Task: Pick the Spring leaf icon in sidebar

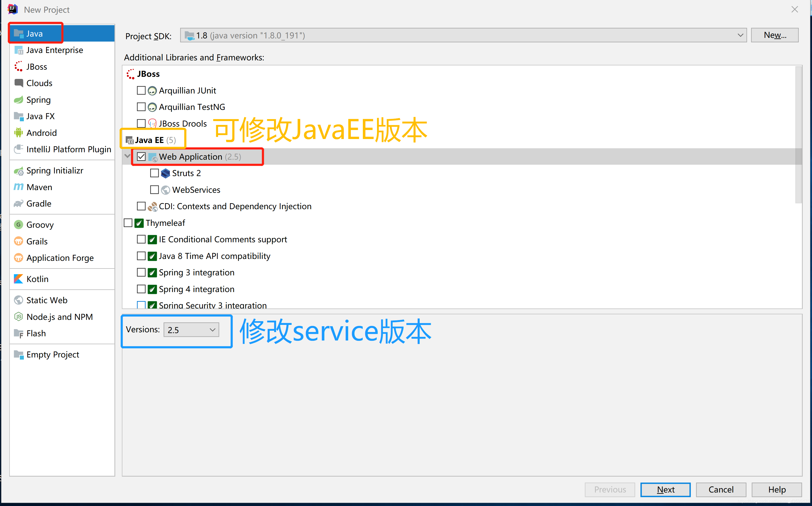Action: [19, 100]
